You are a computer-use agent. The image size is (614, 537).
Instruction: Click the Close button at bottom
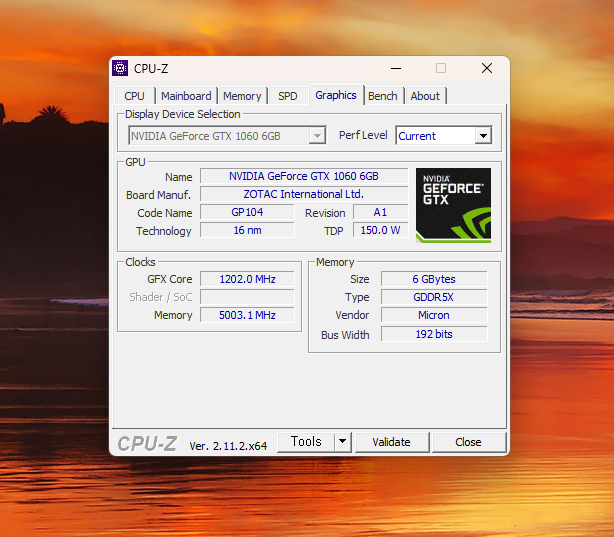pos(468,442)
